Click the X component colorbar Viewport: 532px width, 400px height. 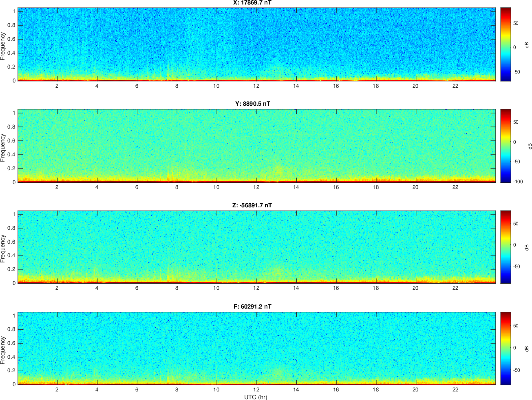[x=506, y=44]
